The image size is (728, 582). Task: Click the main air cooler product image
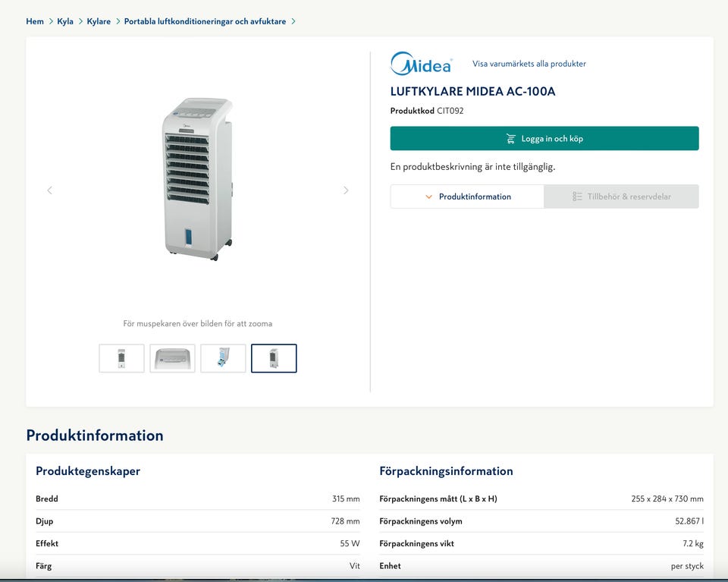(198, 179)
